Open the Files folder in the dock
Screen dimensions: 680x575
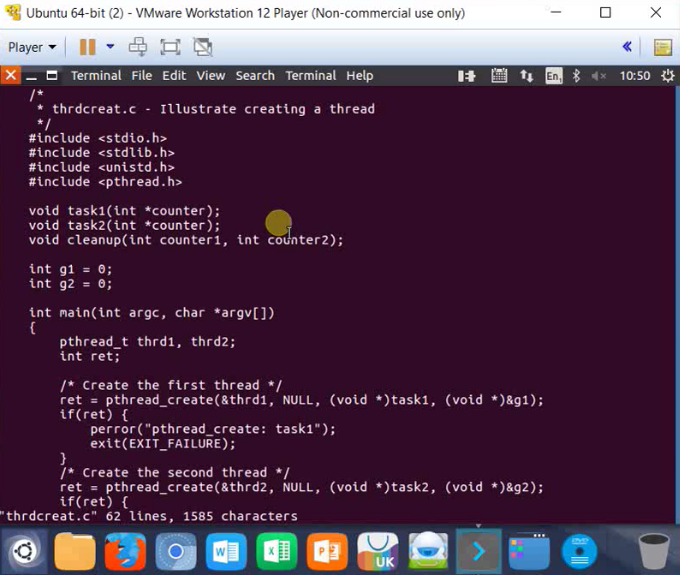[x=75, y=551]
